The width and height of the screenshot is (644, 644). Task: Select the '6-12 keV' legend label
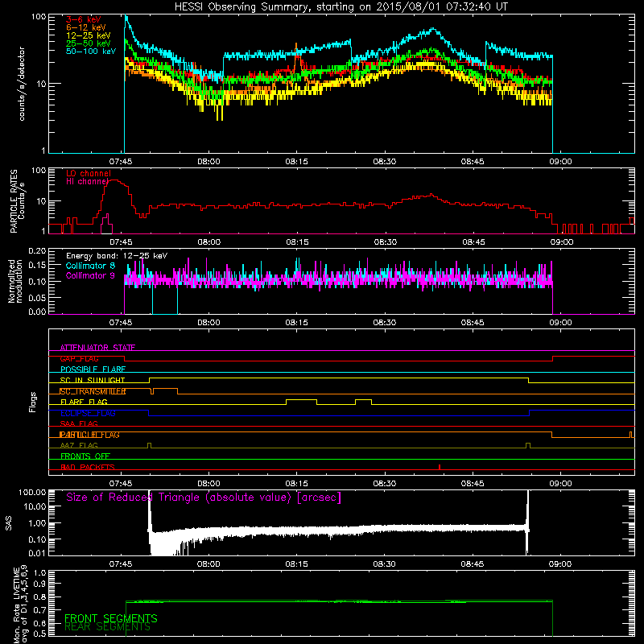85,27
